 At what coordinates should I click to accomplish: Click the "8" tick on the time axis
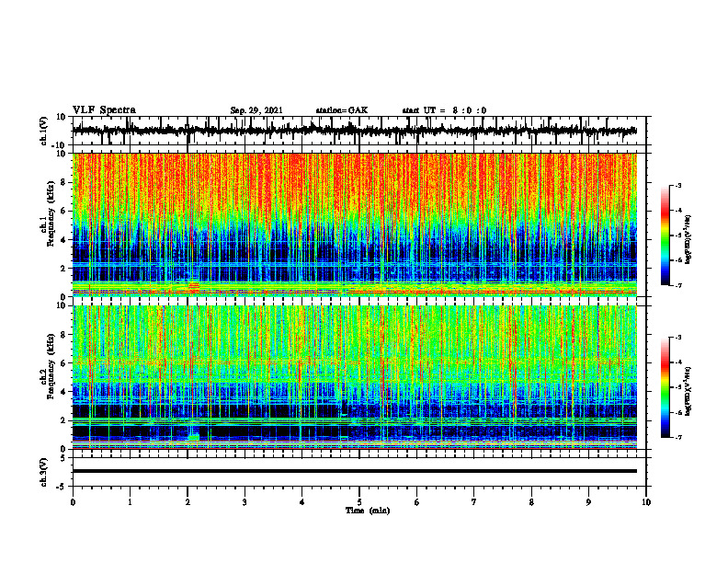pos(531,502)
